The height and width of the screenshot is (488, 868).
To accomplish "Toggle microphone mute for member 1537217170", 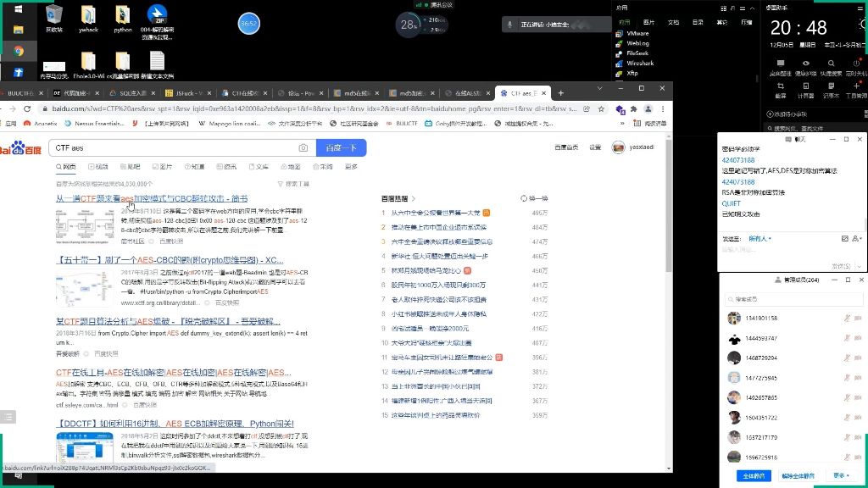I will [x=847, y=438].
